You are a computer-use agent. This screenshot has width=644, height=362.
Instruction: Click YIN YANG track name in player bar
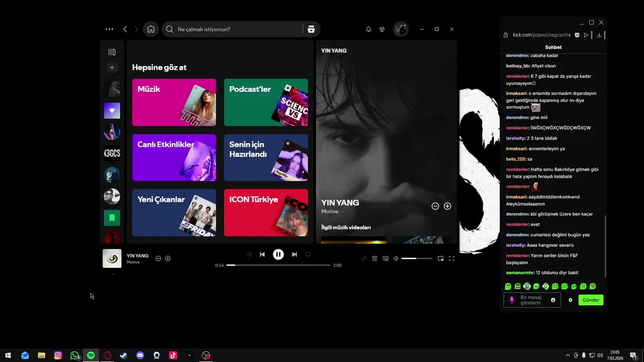(x=137, y=255)
